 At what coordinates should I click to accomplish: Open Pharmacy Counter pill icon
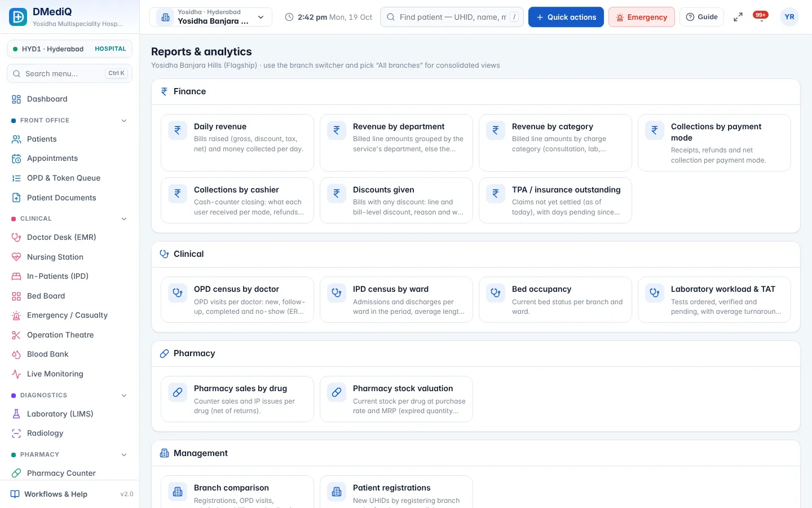pos(16,474)
